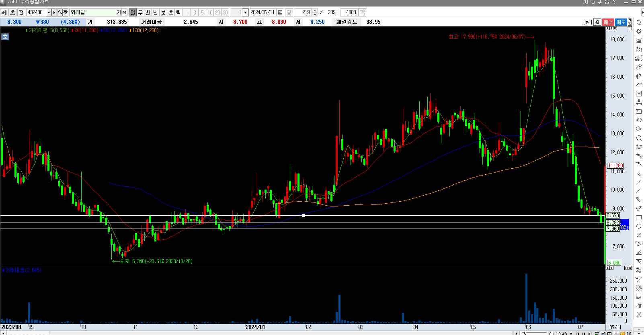Select daily period 일 toggle
This screenshot has width=644, height=335.
133,12
